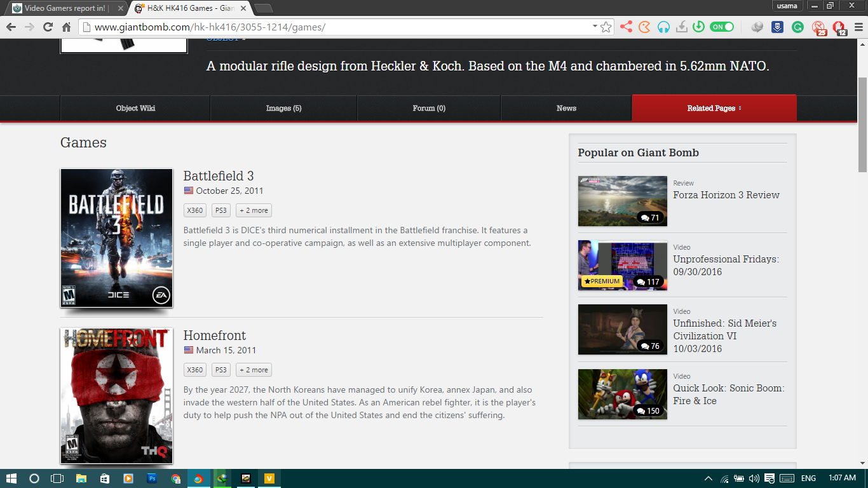
Task: Open the Forum (0) tab
Action: pyautogui.click(x=429, y=108)
